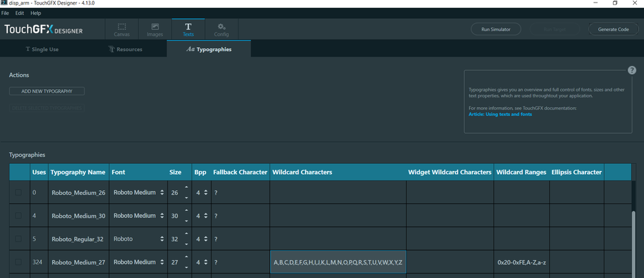This screenshot has height=278, width=644.
Task: Open the Edit menu
Action: 20,13
